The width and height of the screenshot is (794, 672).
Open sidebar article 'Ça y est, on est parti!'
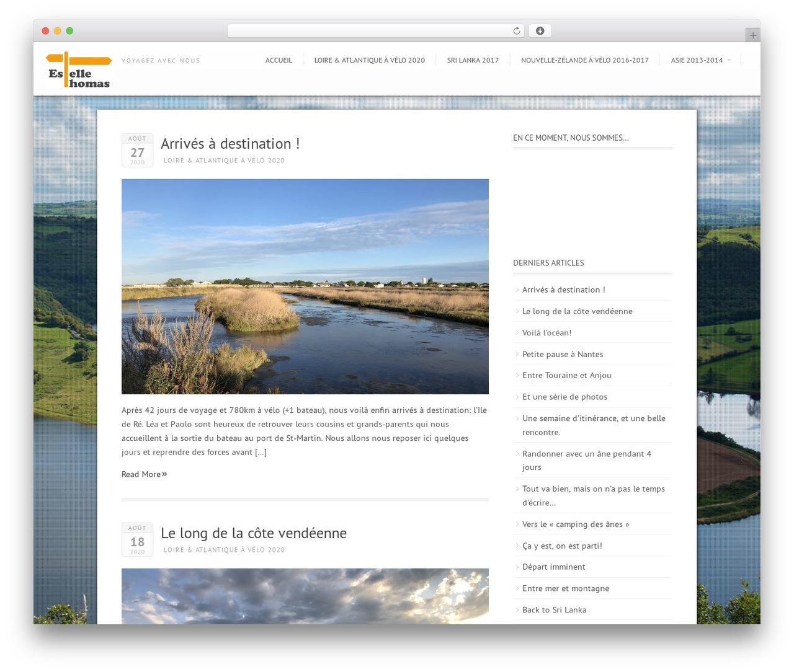(562, 546)
